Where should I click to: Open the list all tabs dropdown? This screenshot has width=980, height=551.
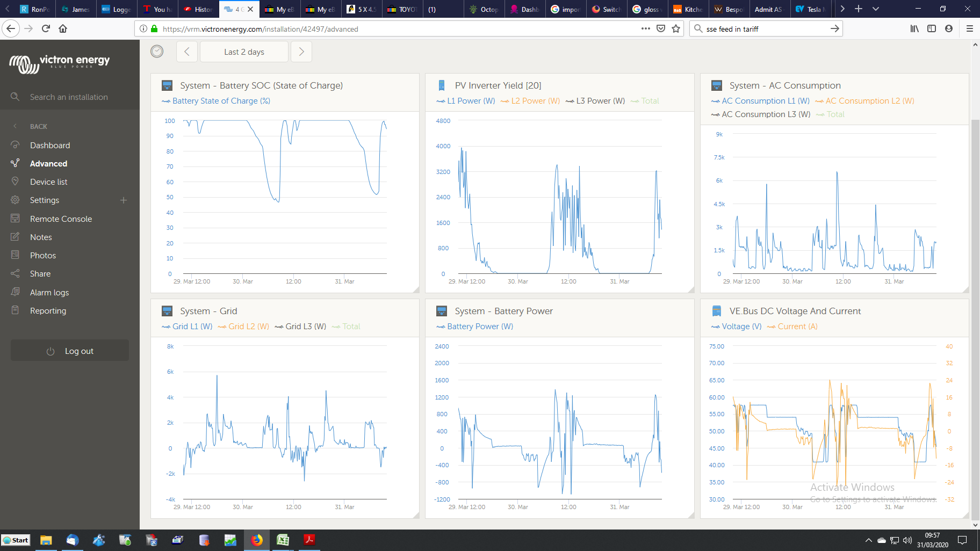[876, 9]
